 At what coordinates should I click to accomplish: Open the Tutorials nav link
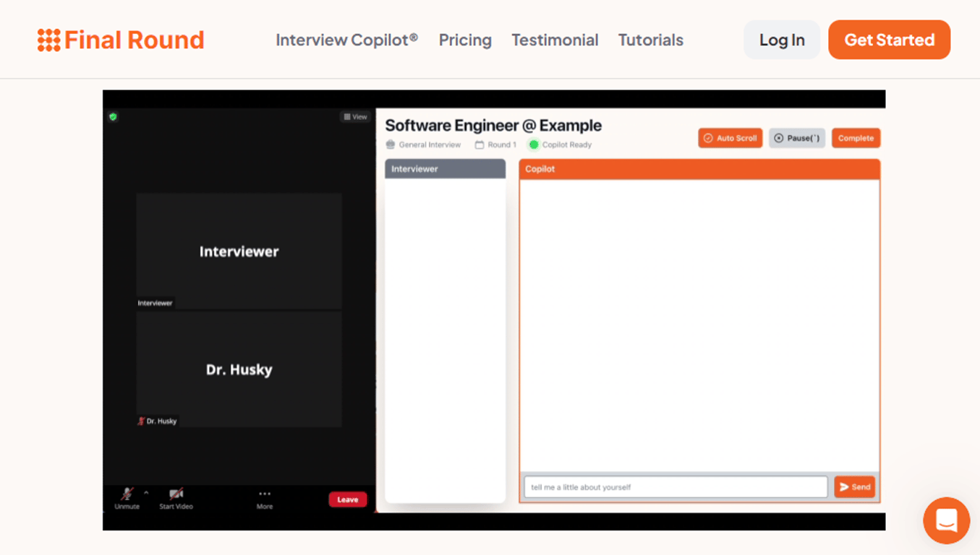pyautogui.click(x=650, y=40)
